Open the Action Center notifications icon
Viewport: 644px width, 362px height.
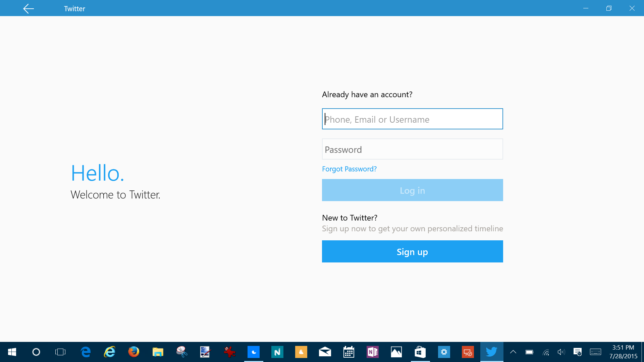point(577,352)
